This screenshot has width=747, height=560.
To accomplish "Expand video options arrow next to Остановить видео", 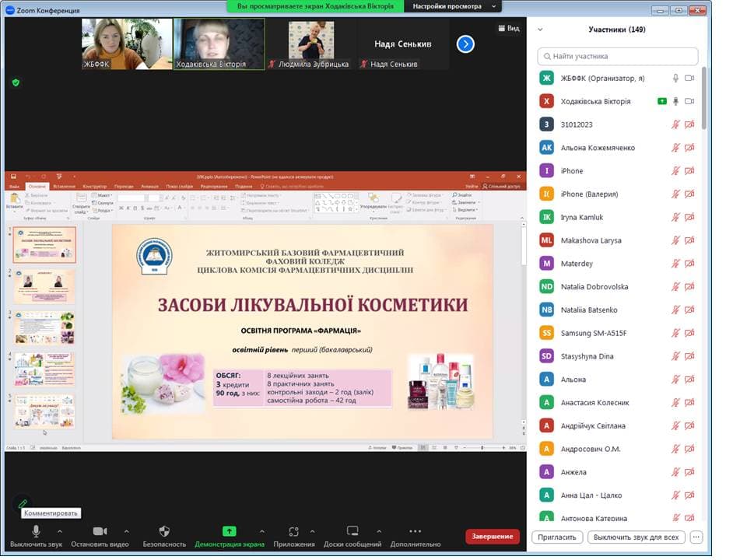I will (x=126, y=531).
